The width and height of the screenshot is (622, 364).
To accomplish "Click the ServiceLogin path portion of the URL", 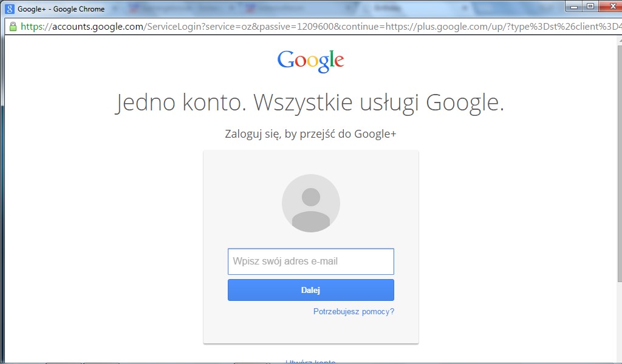I will coord(174,27).
